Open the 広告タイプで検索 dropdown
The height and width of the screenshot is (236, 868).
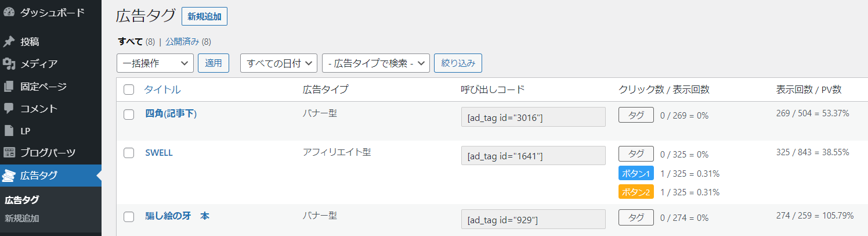point(375,63)
